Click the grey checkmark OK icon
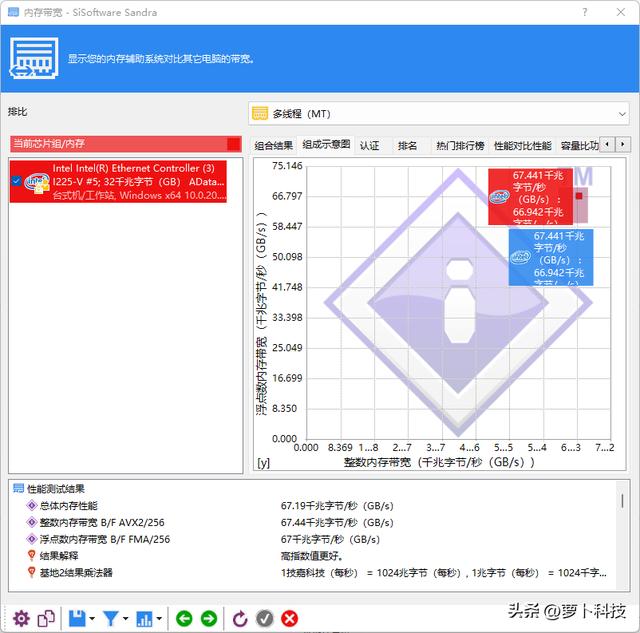Viewport: 640px width, 633px height. click(264, 619)
